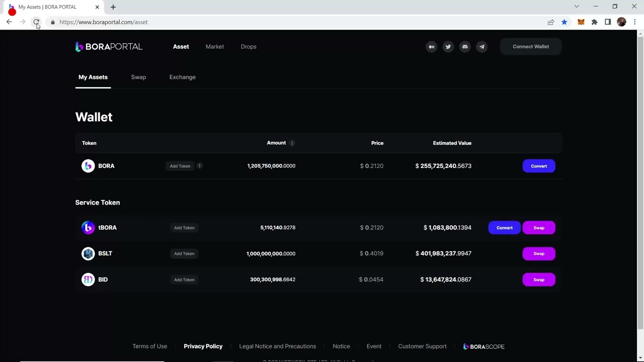Click the BID price $0.0454
The image size is (644, 362).
[371, 280]
